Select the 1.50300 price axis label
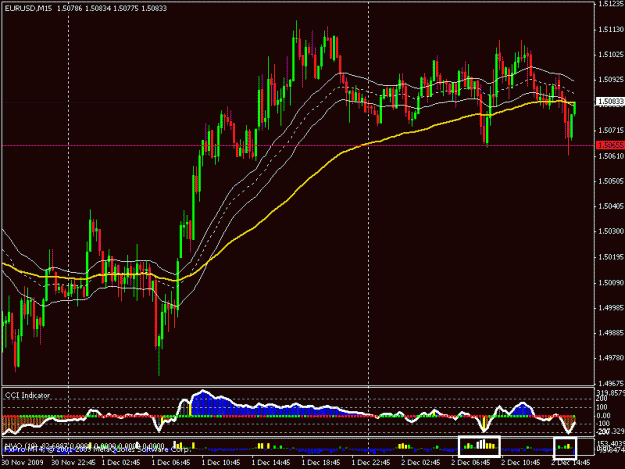The image size is (625, 469). [x=611, y=231]
